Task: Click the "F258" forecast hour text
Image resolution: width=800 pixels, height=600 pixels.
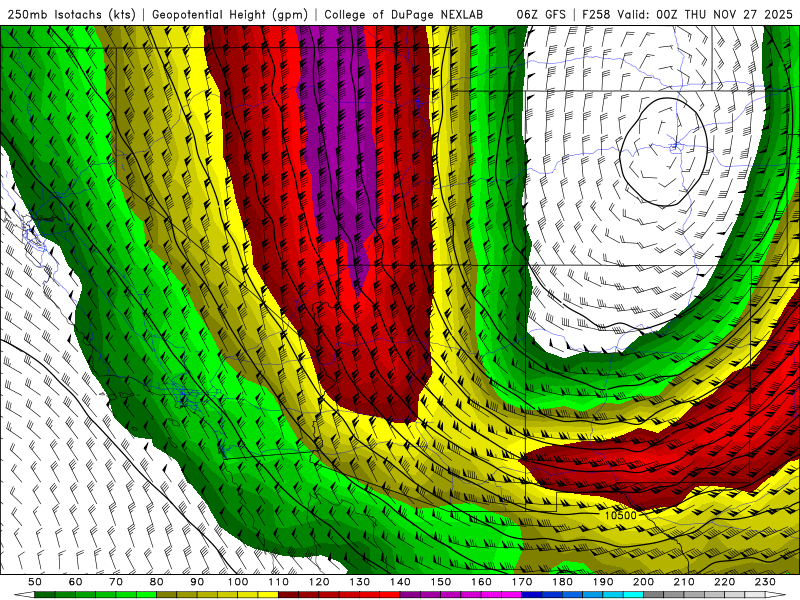Action: point(596,15)
